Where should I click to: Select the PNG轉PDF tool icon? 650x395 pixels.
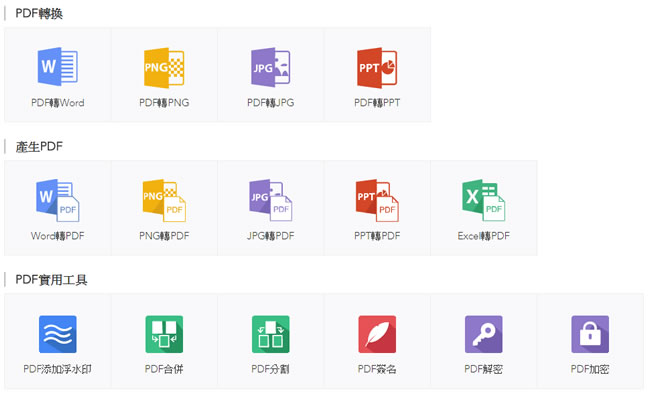pos(164,200)
